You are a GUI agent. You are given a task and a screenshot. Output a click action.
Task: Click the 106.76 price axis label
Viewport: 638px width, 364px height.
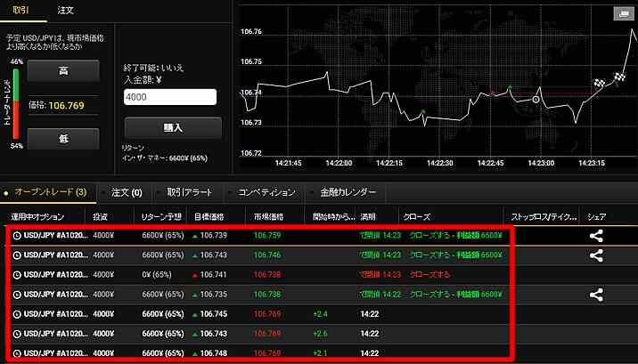click(251, 31)
